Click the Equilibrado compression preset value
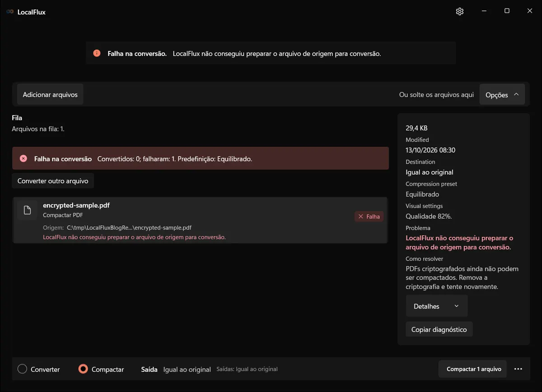The height and width of the screenshot is (392, 542). tap(422, 194)
